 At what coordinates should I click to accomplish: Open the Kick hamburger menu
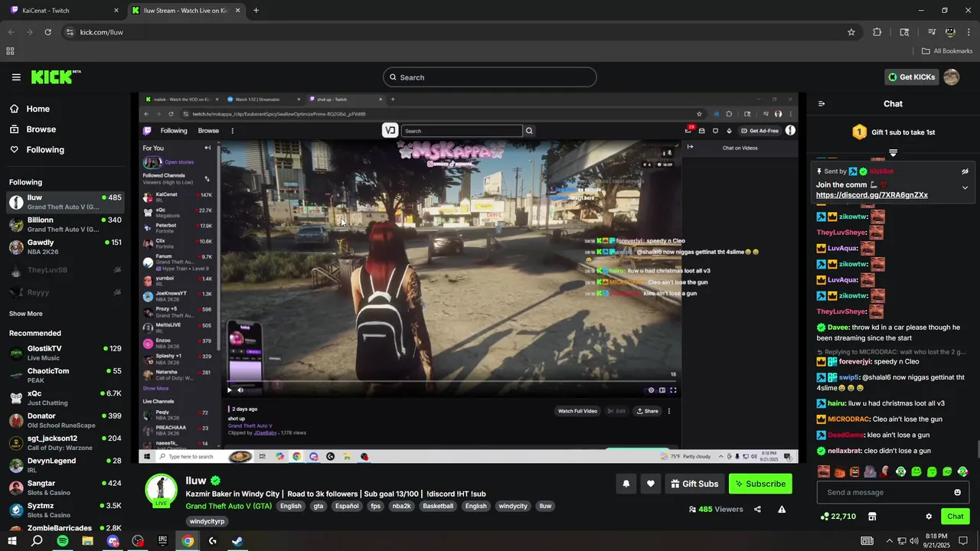coord(16,77)
